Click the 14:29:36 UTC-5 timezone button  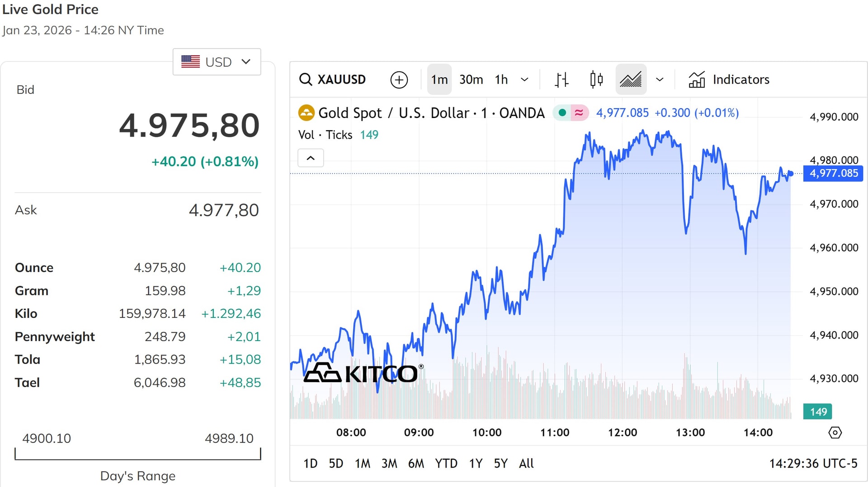click(813, 463)
